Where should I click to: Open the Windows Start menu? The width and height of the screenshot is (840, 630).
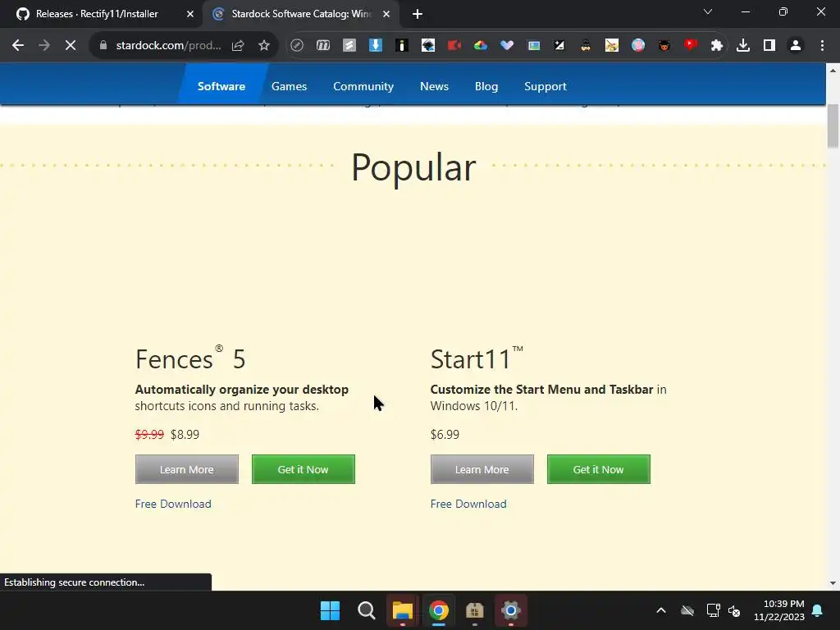(330, 610)
